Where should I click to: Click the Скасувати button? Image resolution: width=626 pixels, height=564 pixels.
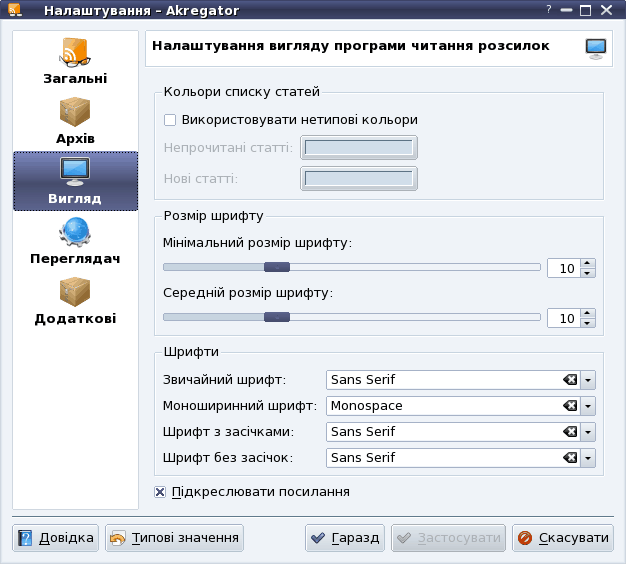563,538
